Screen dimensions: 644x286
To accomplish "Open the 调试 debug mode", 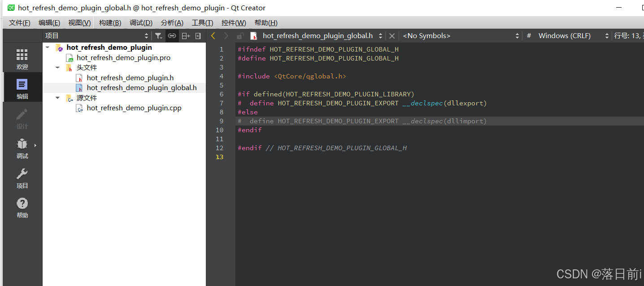I will 22,148.
